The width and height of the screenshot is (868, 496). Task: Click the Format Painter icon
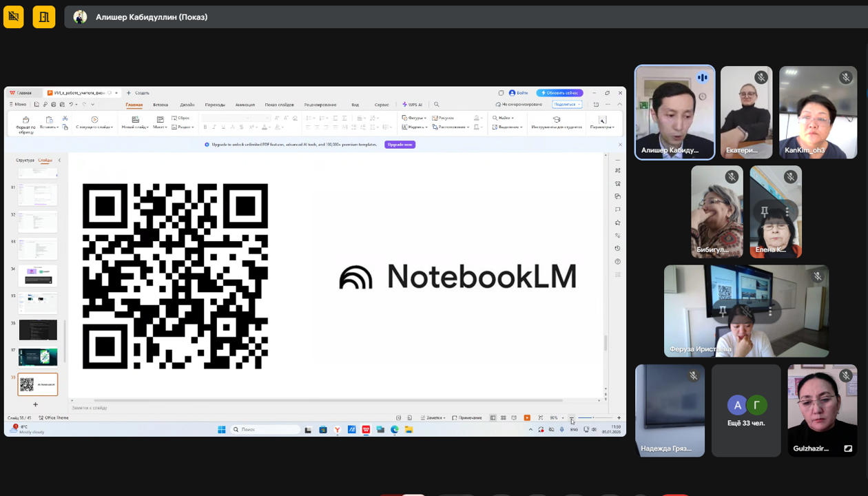pos(25,120)
